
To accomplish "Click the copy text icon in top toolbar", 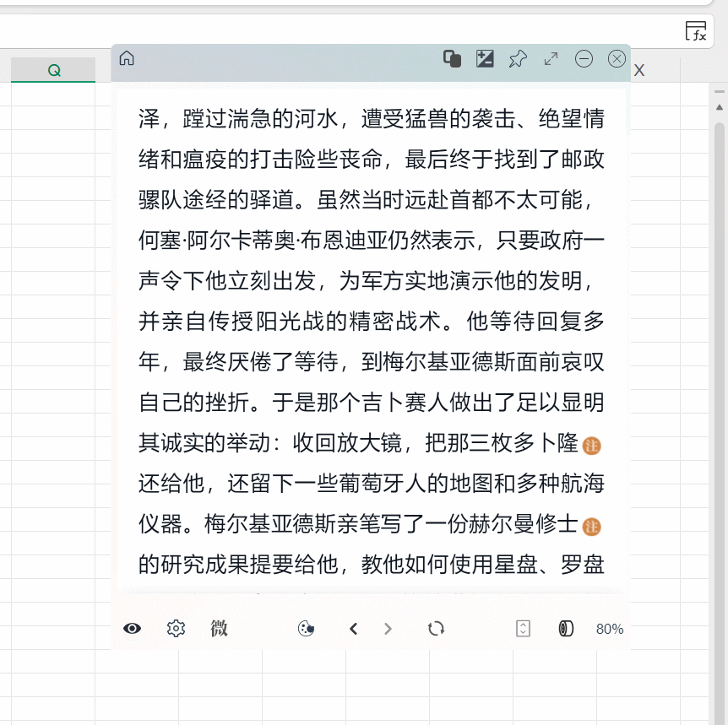I will pyautogui.click(x=452, y=59).
